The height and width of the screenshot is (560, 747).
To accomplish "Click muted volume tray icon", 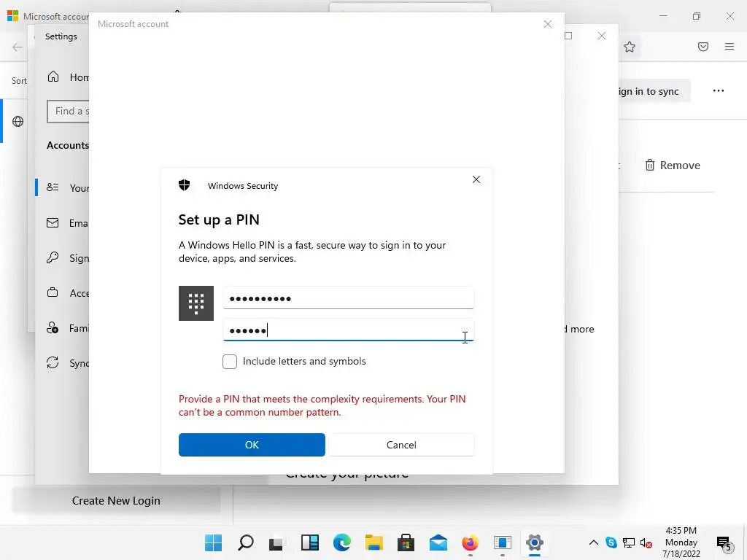I will tap(646, 542).
